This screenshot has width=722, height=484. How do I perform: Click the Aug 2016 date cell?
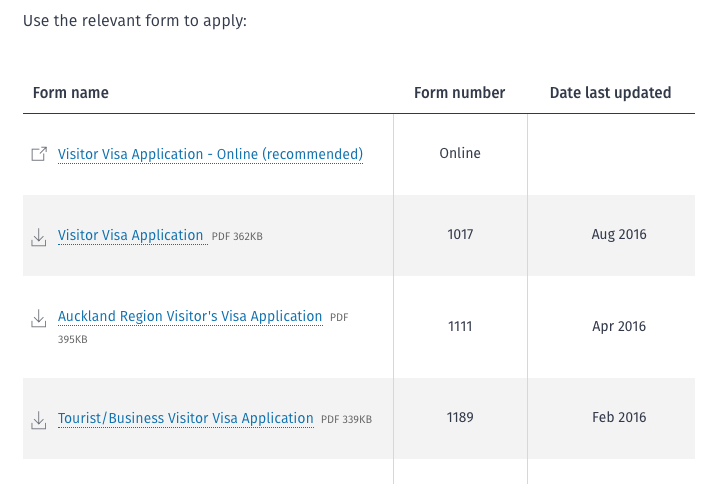tap(619, 235)
